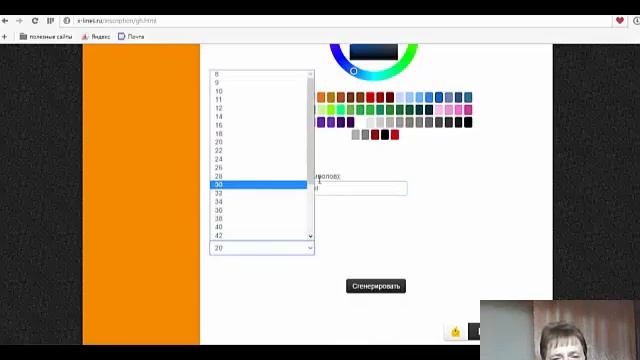Select option 34 in the size list
This screenshot has width=640, height=360.
[x=258, y=202]
